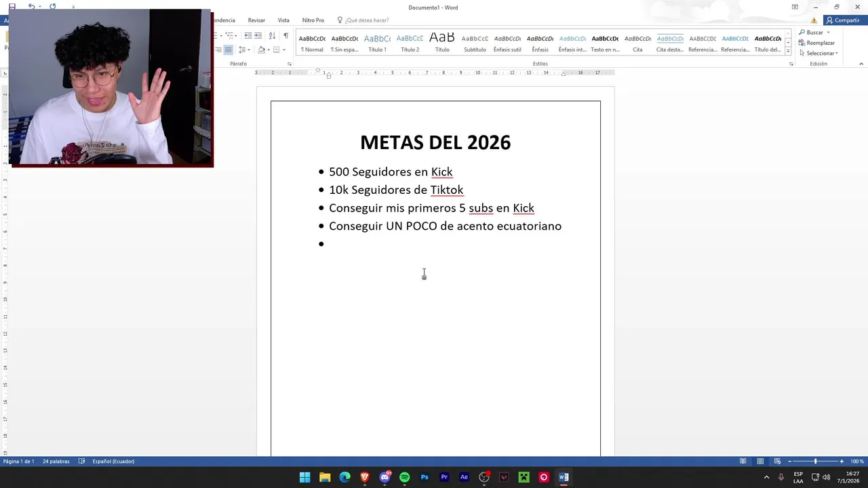Open Discord from taskbar
This screenshot has width=868, height=488.
pos(384,477)
